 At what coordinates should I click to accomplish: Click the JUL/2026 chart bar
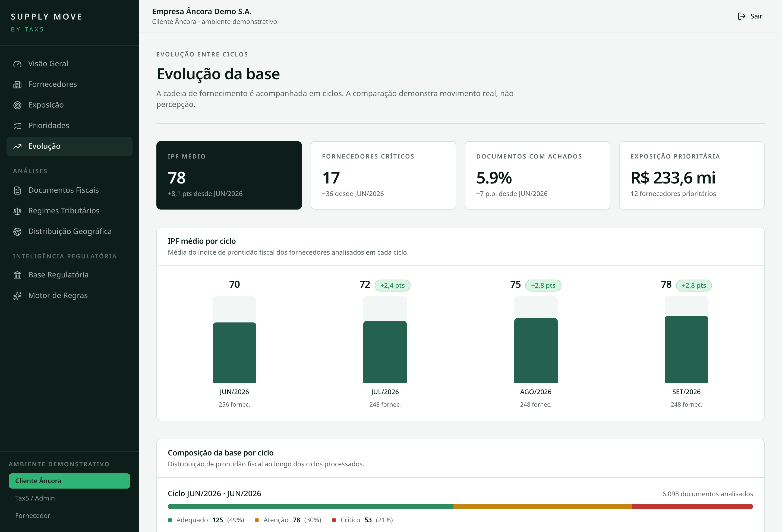pos(385,352)
